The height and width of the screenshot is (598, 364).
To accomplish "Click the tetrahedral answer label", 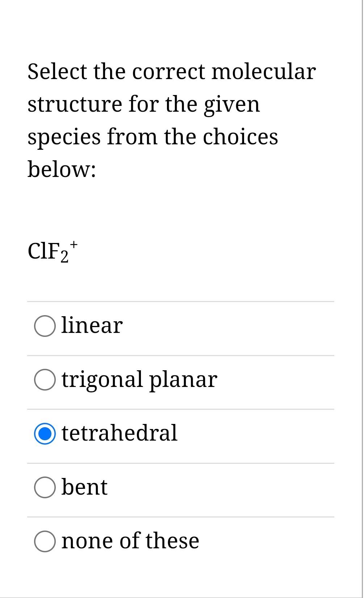I will (x=119, y=433).
